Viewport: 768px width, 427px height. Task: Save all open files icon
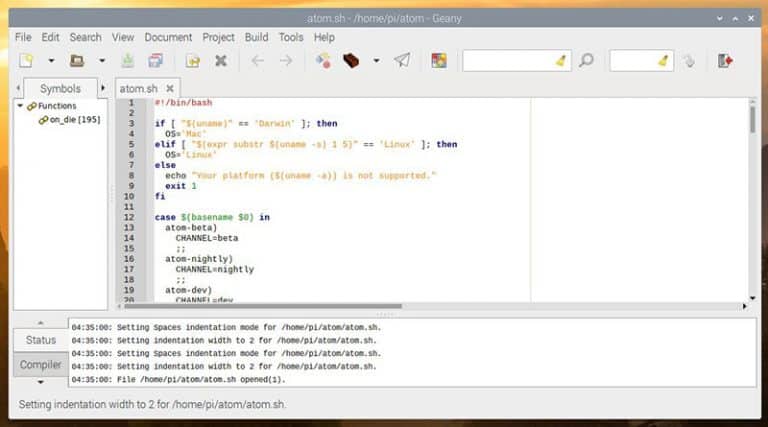click(x=156, y=61)
